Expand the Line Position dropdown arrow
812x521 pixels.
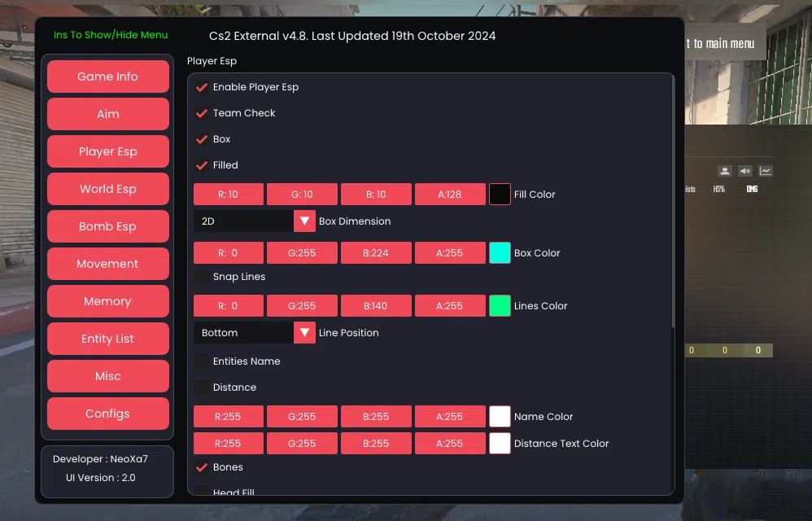304,333
